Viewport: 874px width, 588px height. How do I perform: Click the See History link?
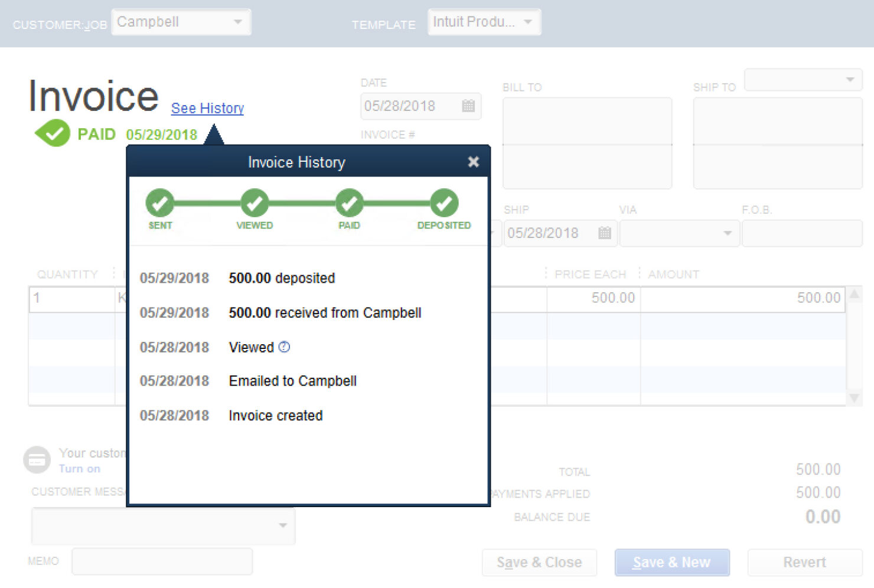[x=207, y=109]
